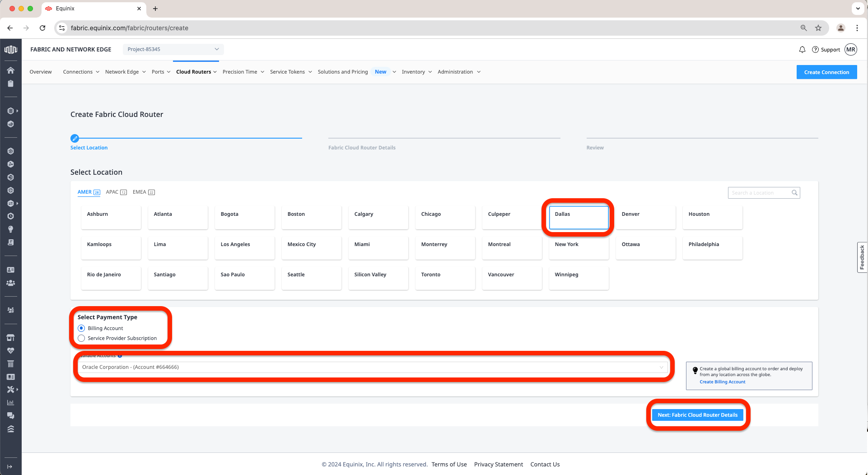Switch to the APAC region tab

[116, 192]
